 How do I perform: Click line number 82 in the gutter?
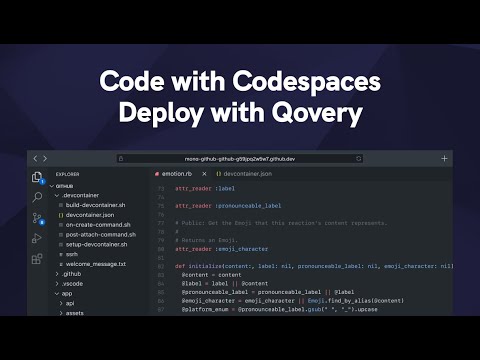161,266
